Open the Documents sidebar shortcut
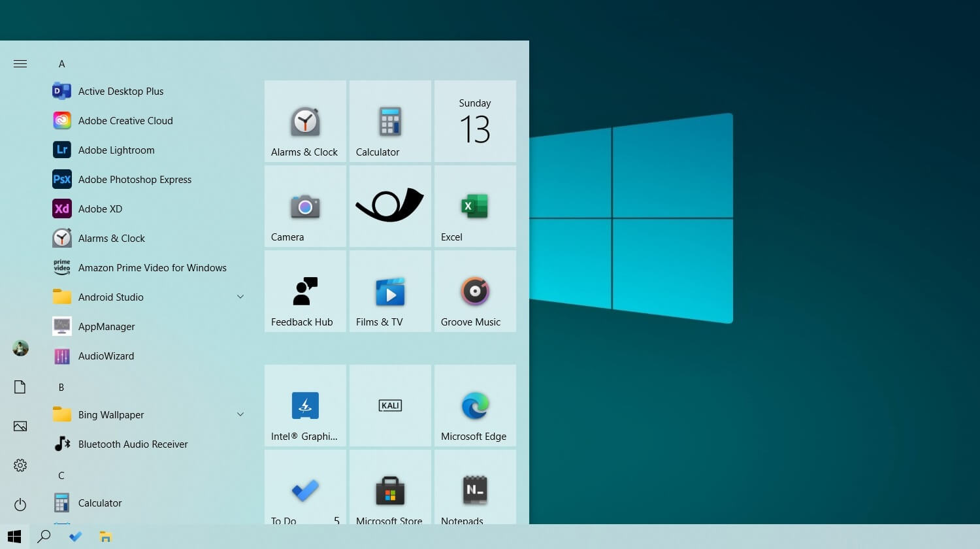980x549 pixels. pos(20,387)
